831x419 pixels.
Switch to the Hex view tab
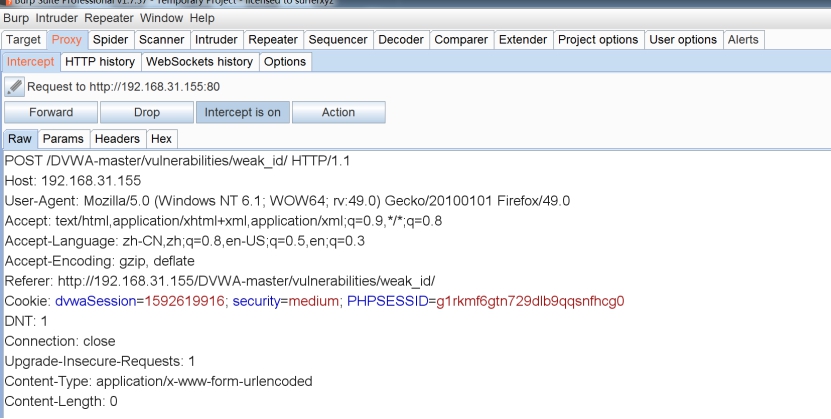(x=161, y=139)
